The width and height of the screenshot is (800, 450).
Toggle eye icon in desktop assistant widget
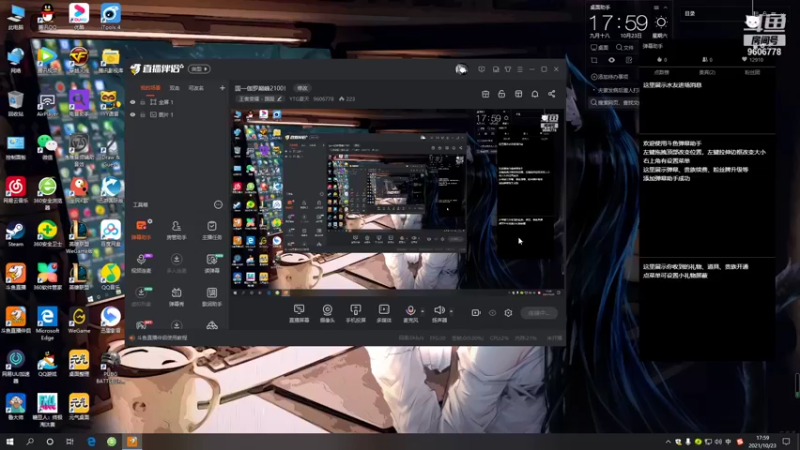point(611,60)
